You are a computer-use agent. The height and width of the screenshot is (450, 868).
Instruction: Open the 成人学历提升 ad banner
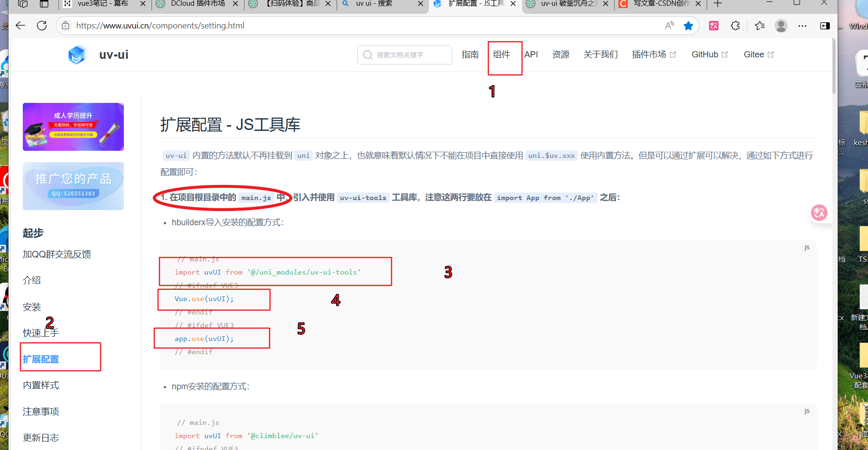tap(73, 127)
